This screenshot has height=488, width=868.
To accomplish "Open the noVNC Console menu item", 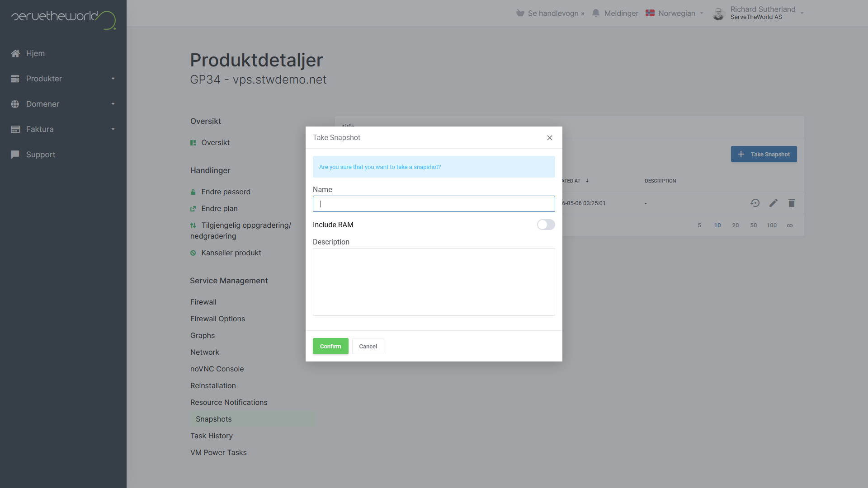I will (x=217, y=369).
